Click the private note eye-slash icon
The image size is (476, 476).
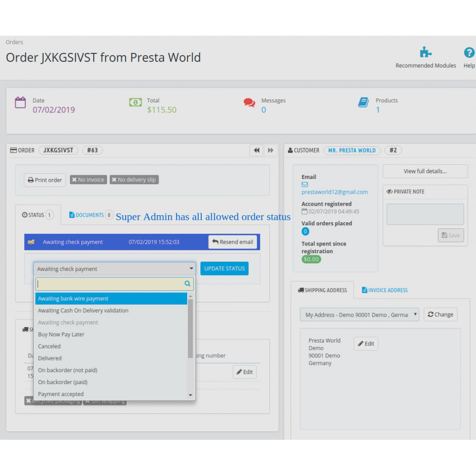(389, 191)
